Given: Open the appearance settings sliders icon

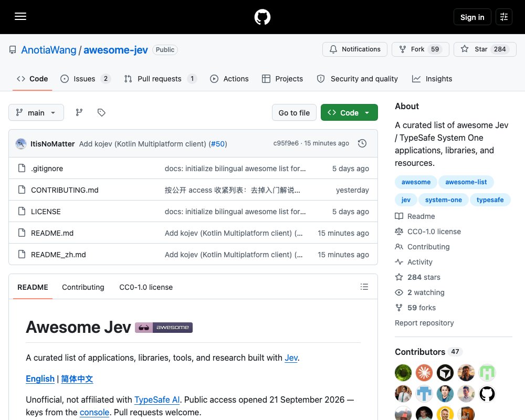Looking at the screenshot, I should 503,17.
